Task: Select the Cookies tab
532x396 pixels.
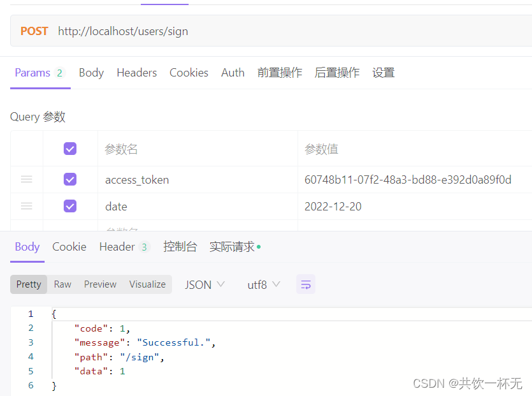Action: (189, 73)
